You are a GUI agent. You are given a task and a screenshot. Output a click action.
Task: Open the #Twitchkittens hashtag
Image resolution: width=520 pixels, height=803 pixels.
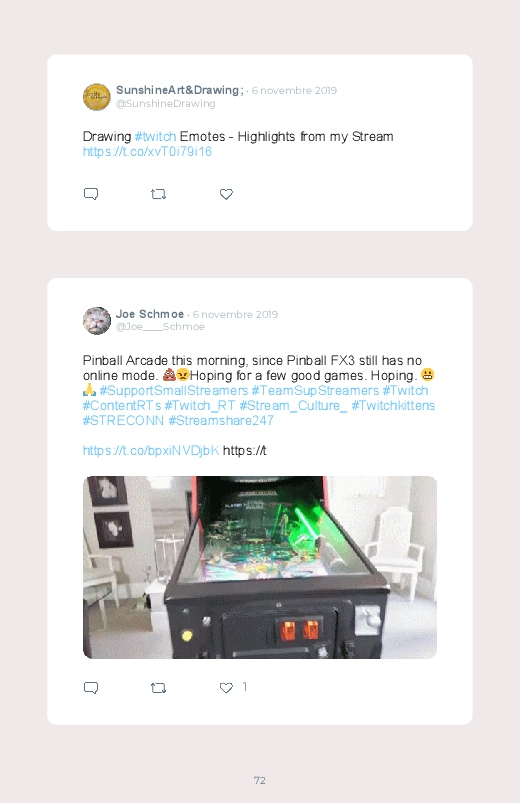tap(393, 406)
